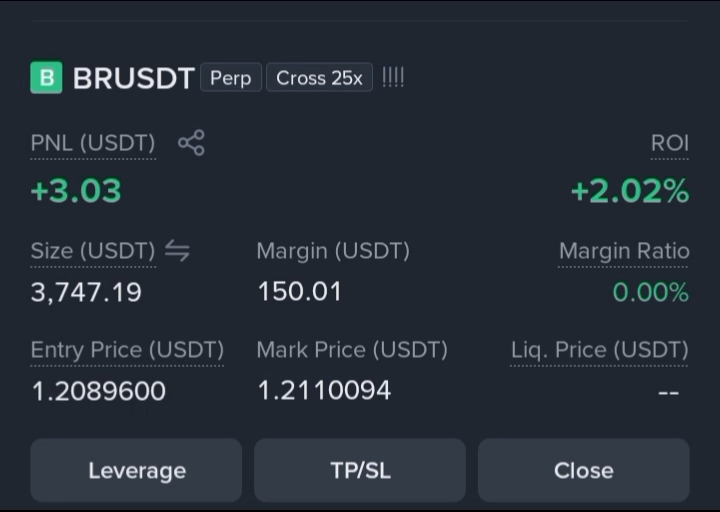Tap the 150.01 margin value
Image resolution: width=720 pixels, height=512 pixels.
coord(300,292)
